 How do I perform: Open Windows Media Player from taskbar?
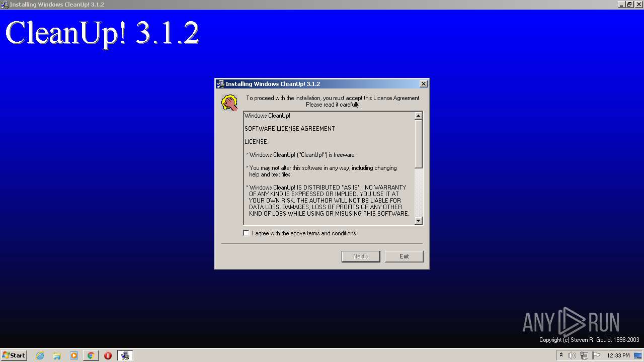pos(74,355)
